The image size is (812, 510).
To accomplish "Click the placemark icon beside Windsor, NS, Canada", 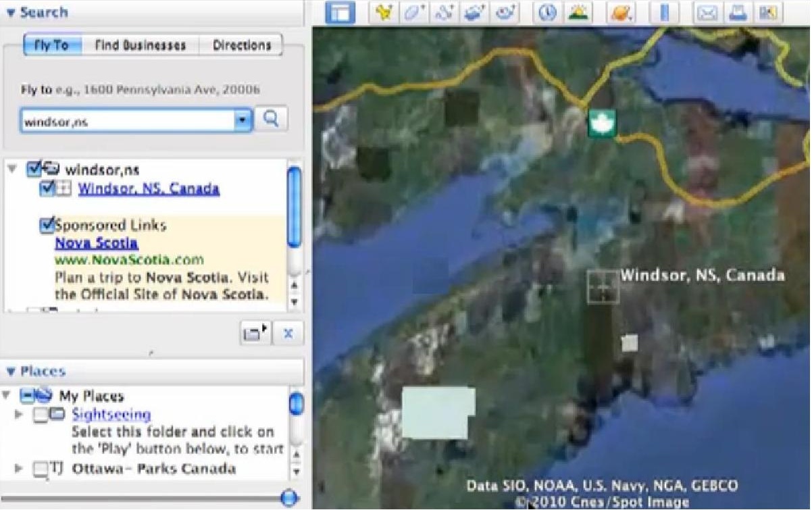I will coord(63,189).
